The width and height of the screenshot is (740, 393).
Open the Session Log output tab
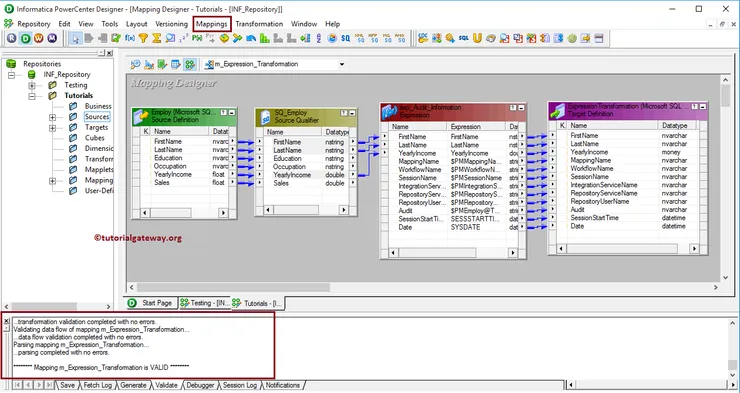[x=240, y=385]
